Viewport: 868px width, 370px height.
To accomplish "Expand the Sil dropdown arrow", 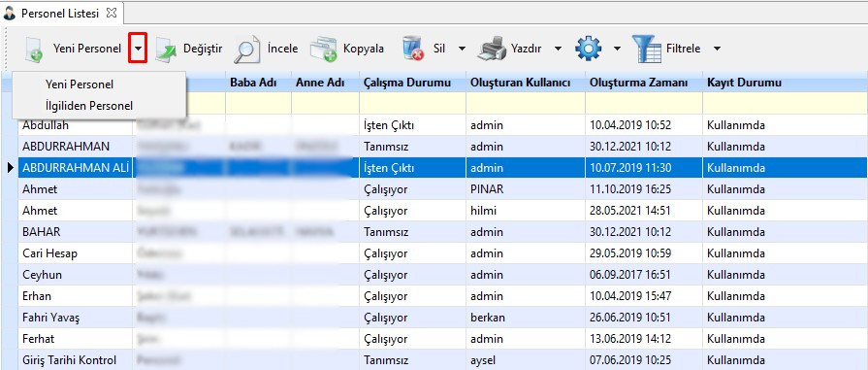I will pyautogui.click(x=462, y=49).
